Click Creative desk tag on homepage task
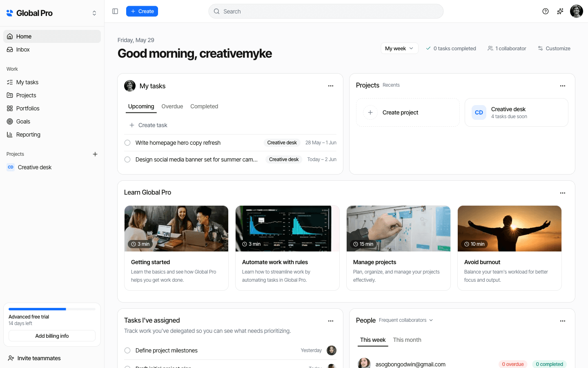The height and width of the screenshot is (368, 588). point(282,143)
